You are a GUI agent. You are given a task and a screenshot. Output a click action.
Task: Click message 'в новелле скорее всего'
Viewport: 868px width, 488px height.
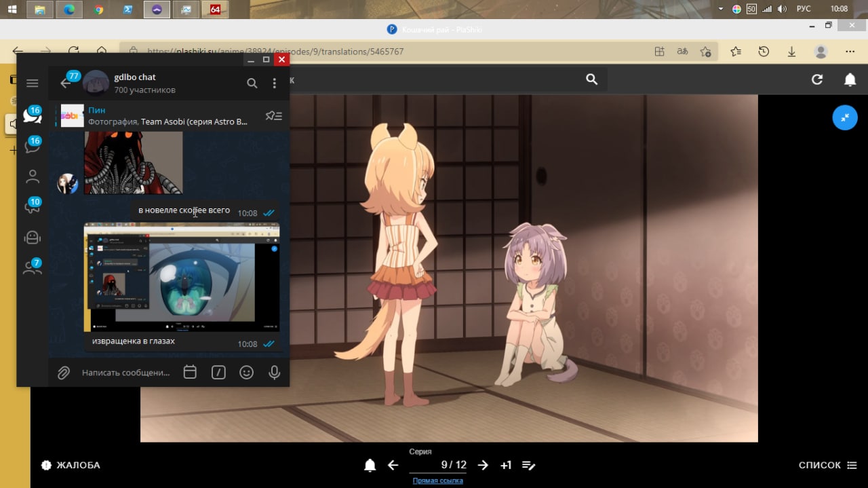[x=184, y=210]
